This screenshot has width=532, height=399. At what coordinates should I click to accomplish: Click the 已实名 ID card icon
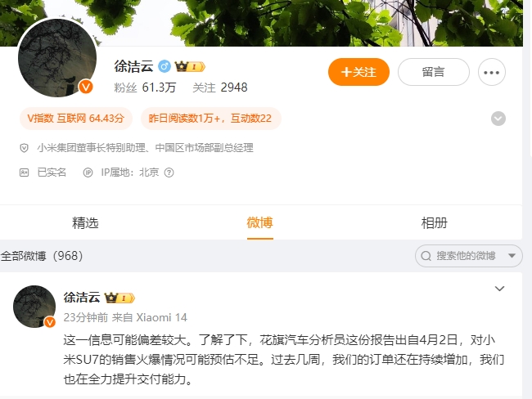[x=24, y=173]
